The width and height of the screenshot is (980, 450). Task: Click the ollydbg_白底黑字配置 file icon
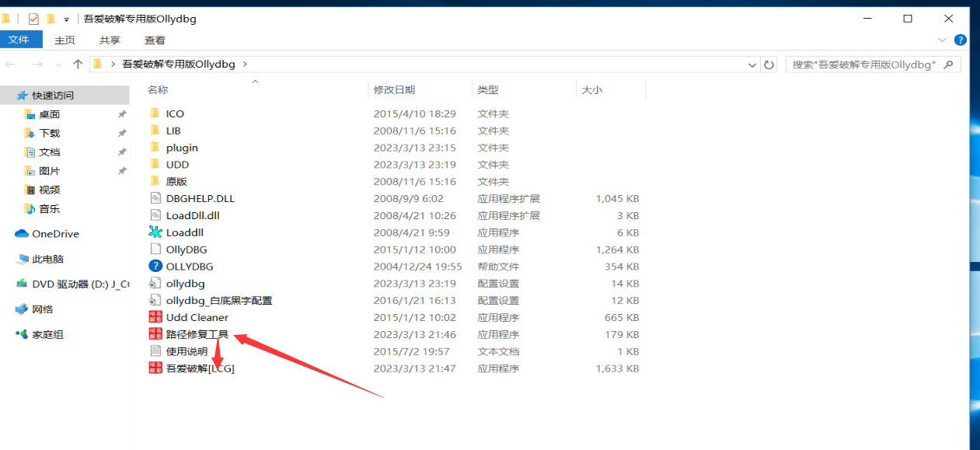[x=155, y=300]
